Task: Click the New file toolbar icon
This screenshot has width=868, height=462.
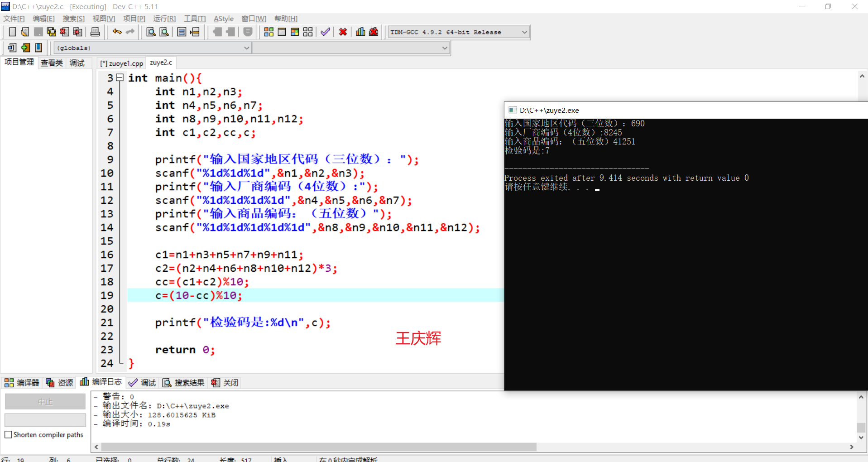Action: pos(12,32)
